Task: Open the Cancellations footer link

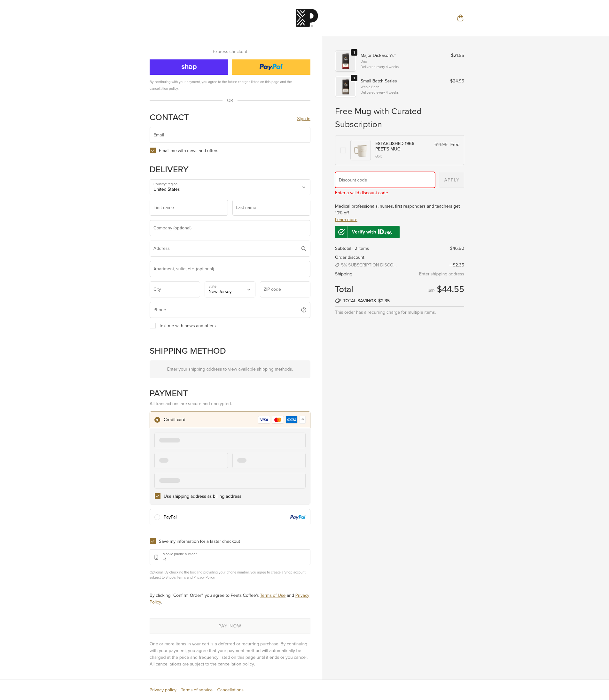Action: 230,690
